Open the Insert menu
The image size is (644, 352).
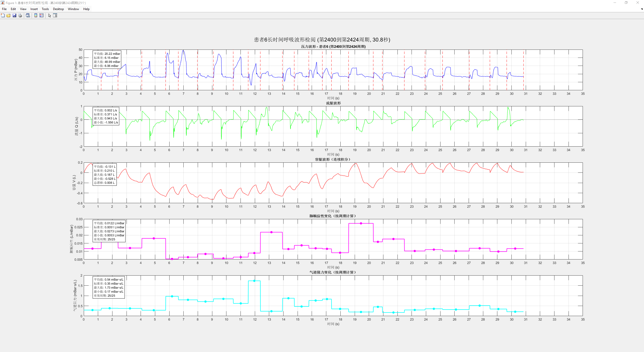point(34,9)
